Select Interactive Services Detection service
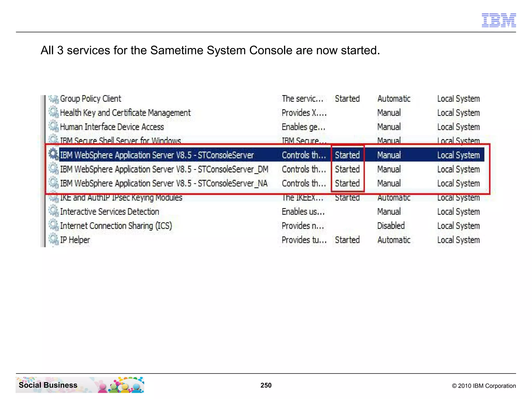This screenshot has height=399, width=532. (x=109, y=211)
